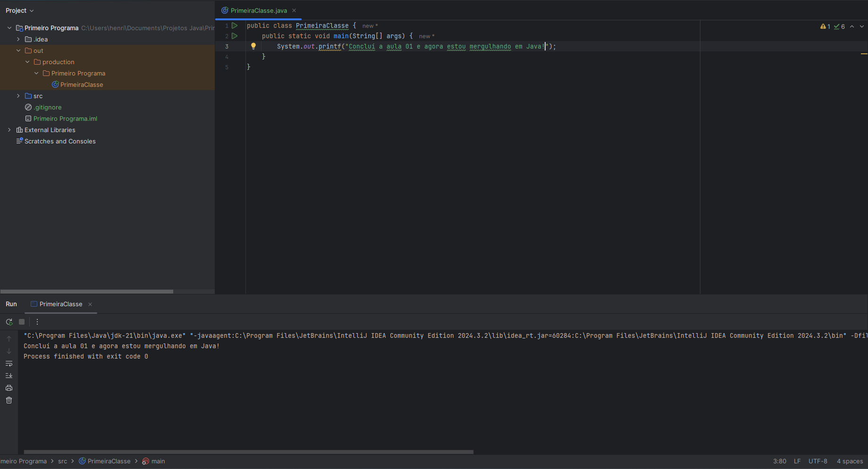This screenshot has width=868, height=469.
Task: Click the printf method call in code
Action: tap(329, 46)
